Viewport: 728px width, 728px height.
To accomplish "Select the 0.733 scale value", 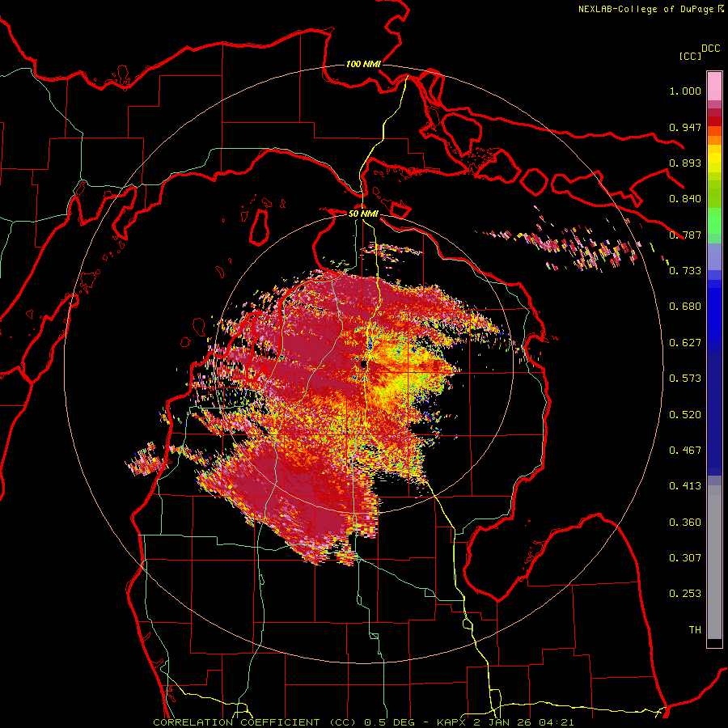I will coord(685,271).
